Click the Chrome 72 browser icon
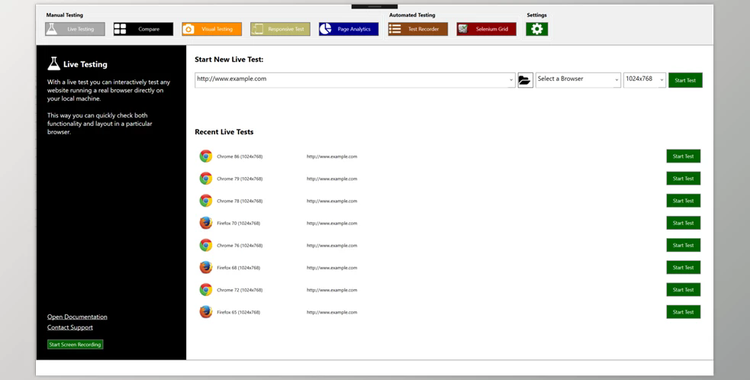The height and width of the screenshot is (380, 750). pos(206,290)
